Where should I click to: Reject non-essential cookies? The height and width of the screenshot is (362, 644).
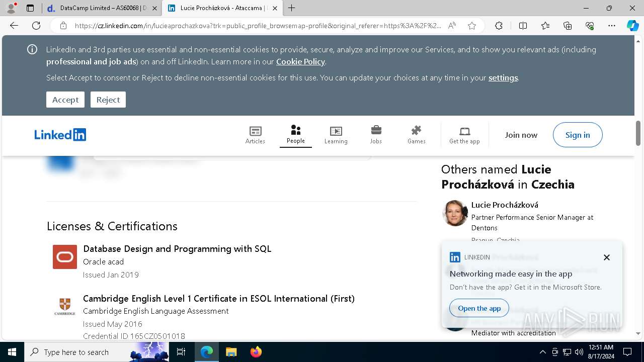[x=108, y=100]
